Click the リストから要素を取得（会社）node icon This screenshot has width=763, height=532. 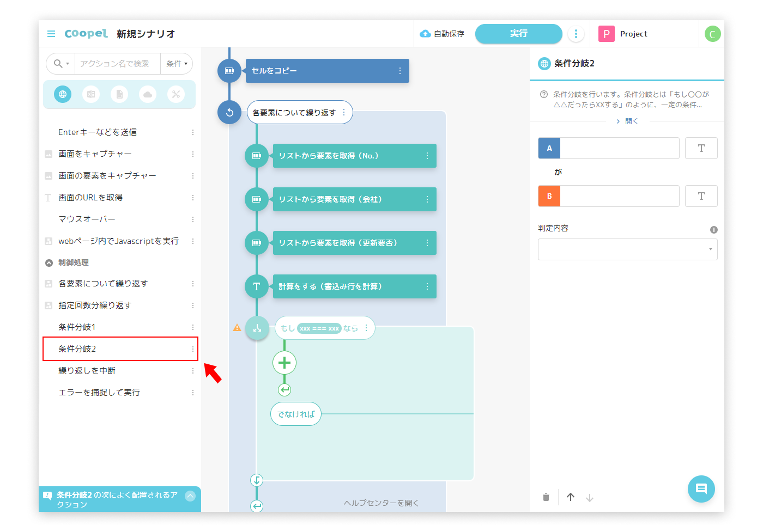click(x=257, y=199)
